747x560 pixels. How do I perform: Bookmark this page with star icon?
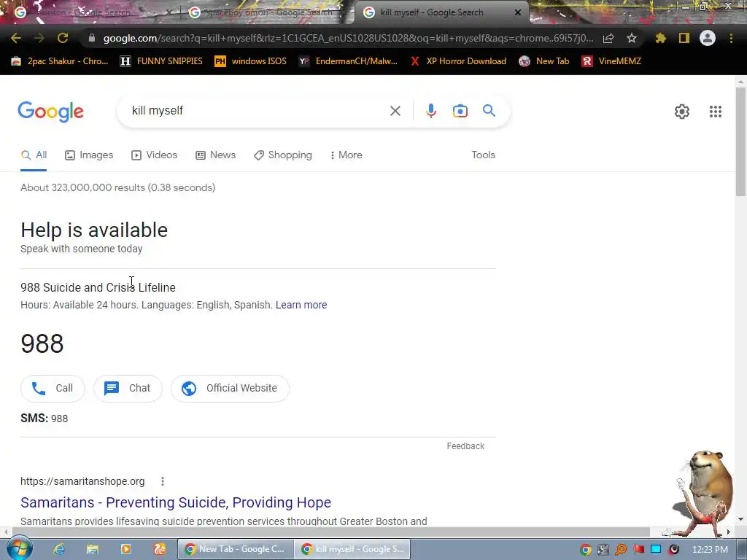click(632, 38)
